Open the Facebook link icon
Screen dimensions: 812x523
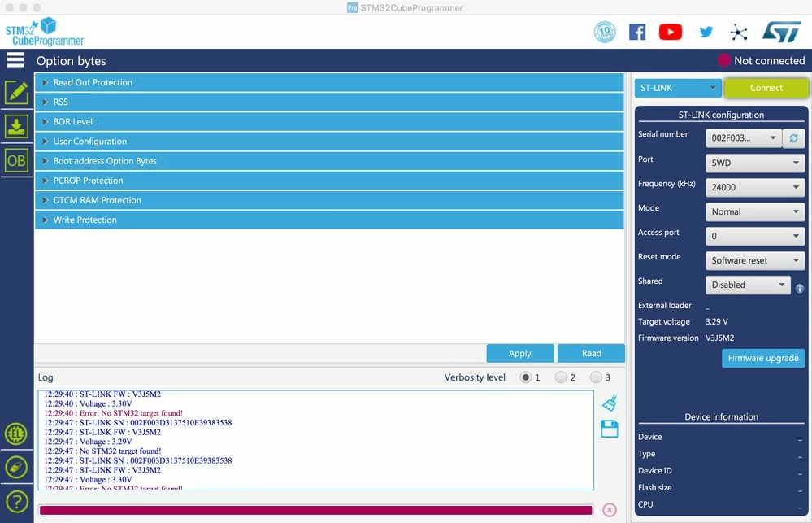[637, 33]
